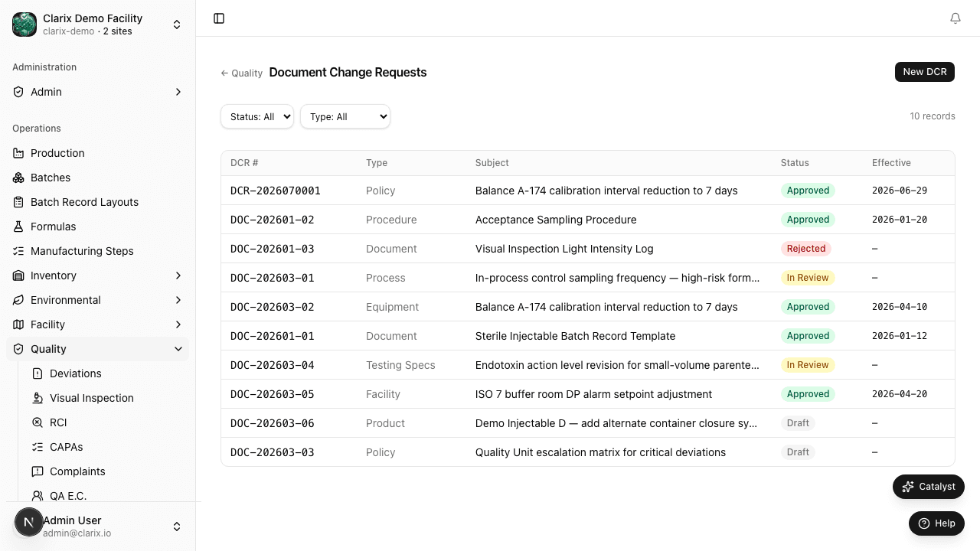The height and width of the screenshot is (551, 980).
Task: Open Production in the sidebar
Action: pyautogui.click(x=97, y=153)
